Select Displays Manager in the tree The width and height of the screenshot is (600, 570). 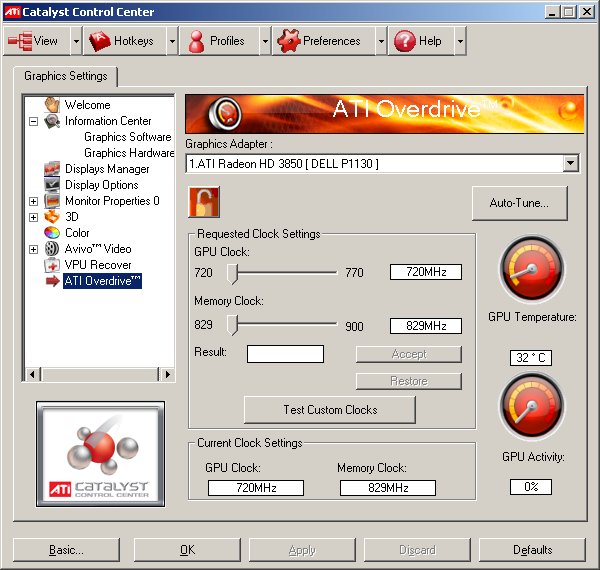pyautogui.click(x=107, y=169)
